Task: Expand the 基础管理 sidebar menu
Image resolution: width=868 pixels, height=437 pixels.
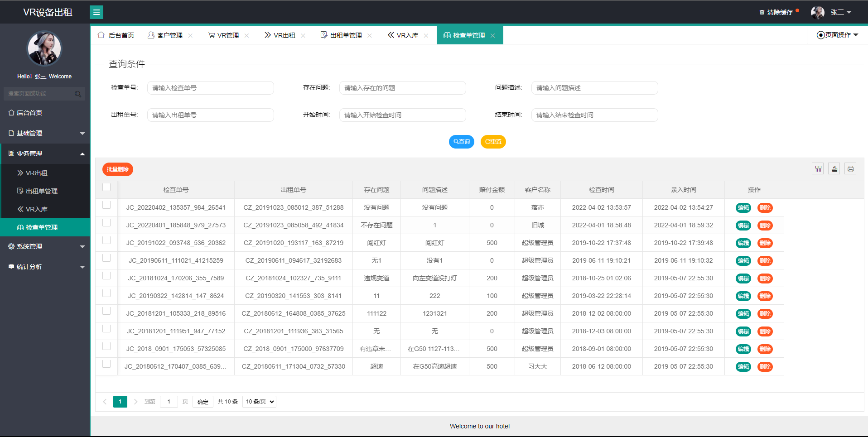Action: (x=45, y=133)
